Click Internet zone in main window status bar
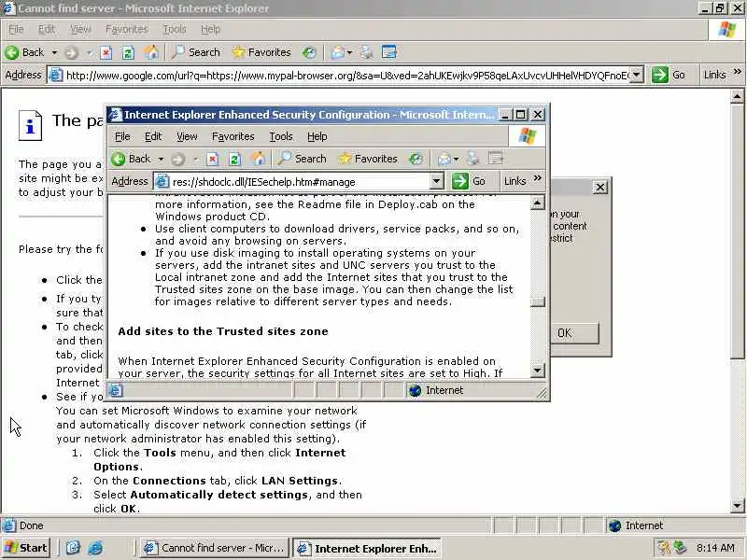The height and width of the screenshot is (560, 747). (x=636, y=525)
